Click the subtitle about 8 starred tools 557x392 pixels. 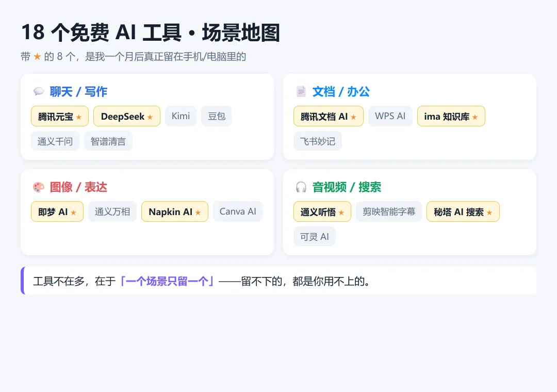(x=133, y=57)
